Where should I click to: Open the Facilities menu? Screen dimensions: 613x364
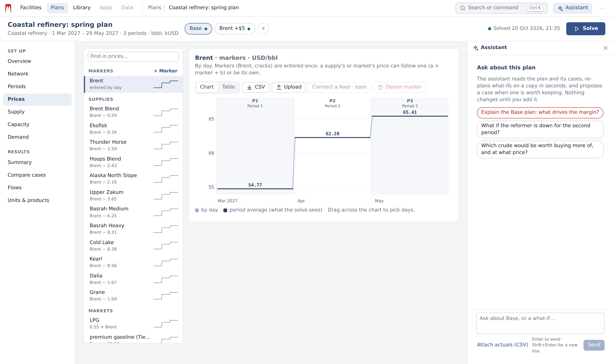31,8
